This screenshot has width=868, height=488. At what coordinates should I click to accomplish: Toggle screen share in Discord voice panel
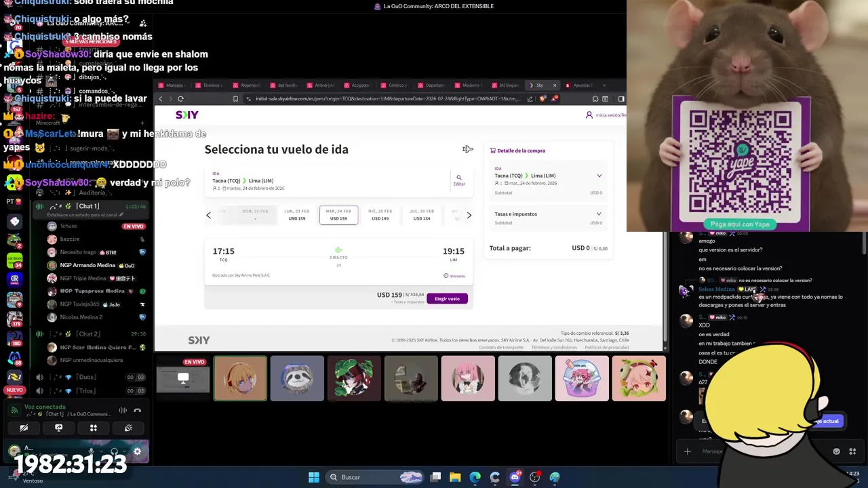coord(58,428)
